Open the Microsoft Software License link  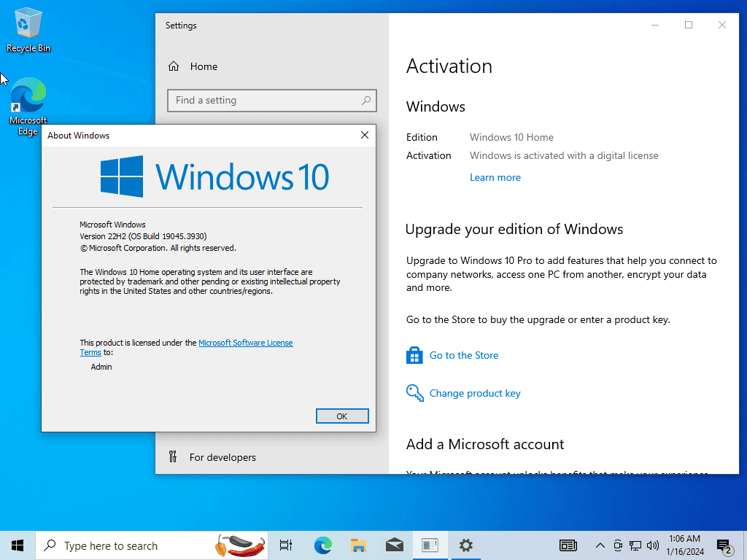point(245,343)
